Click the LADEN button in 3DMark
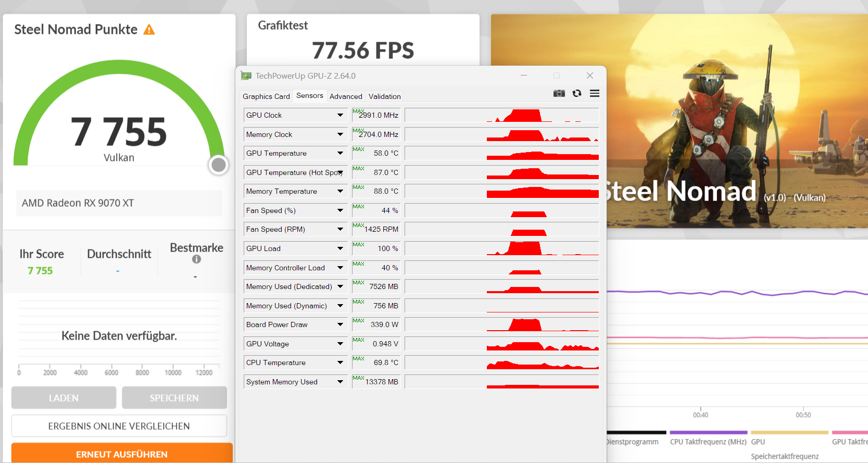 point(64,398)
